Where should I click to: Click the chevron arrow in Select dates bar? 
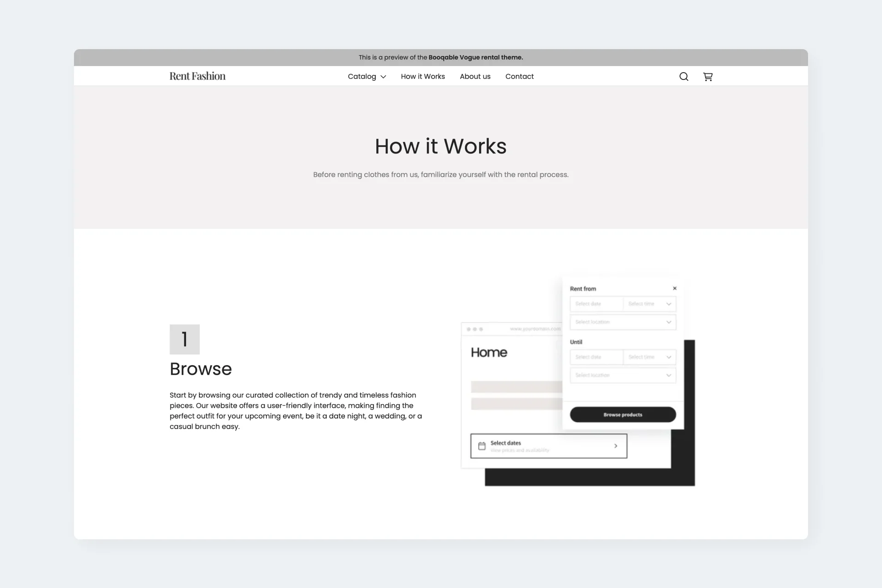616,445
